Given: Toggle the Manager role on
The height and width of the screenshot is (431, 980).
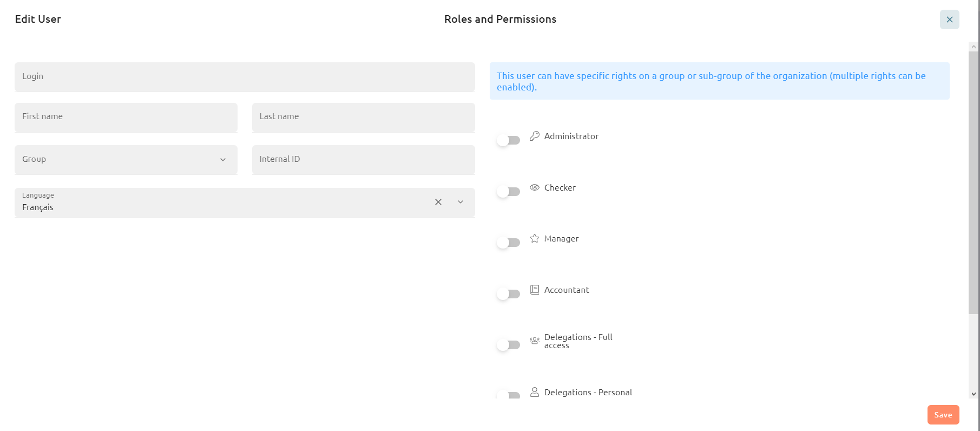Looking at the screenshot, I should click(x=508, y=243).
